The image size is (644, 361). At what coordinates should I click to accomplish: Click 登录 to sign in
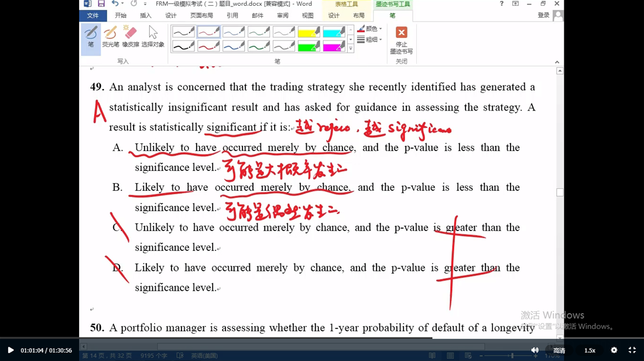click(543, 15)
